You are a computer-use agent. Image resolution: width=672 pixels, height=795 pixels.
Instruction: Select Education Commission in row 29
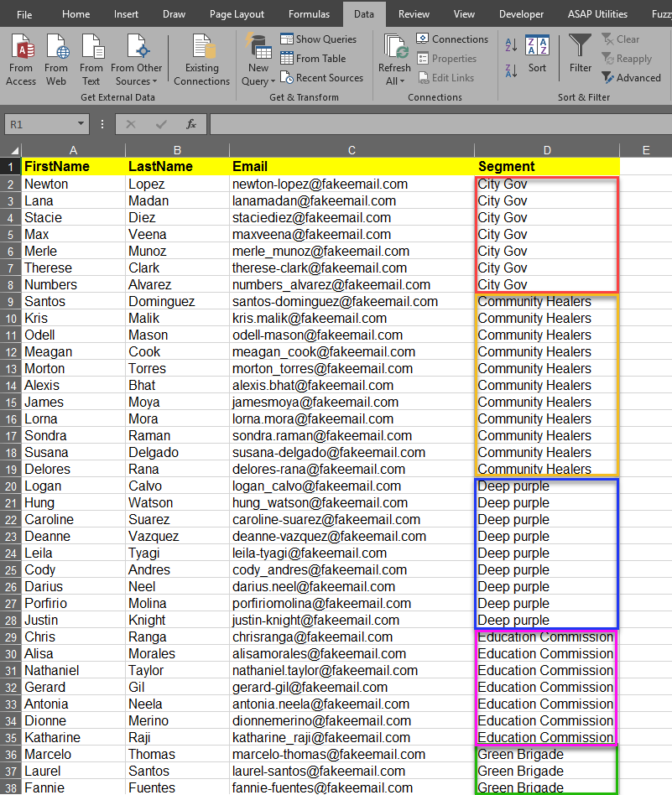pyautogui.click(x=547, y=637)
